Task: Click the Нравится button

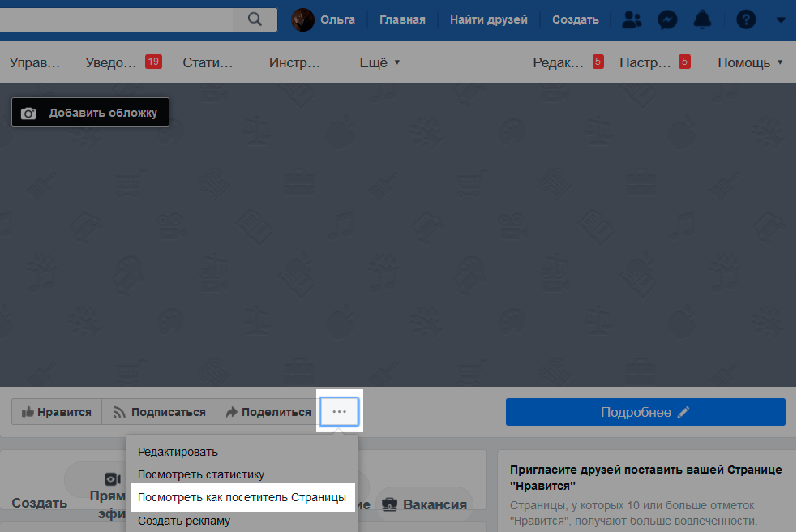Action: click(57, 412)
